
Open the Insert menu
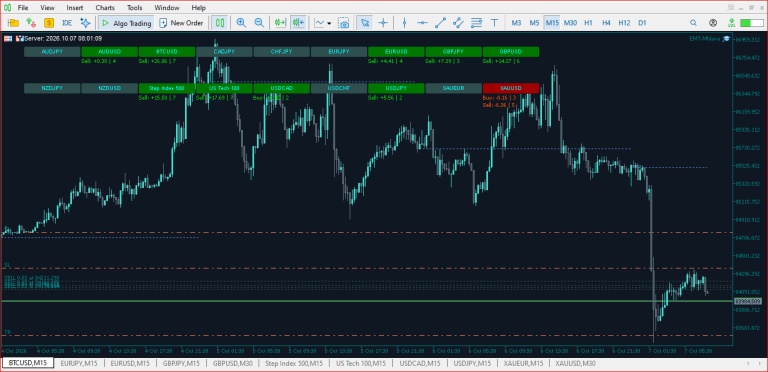(75, 8)
